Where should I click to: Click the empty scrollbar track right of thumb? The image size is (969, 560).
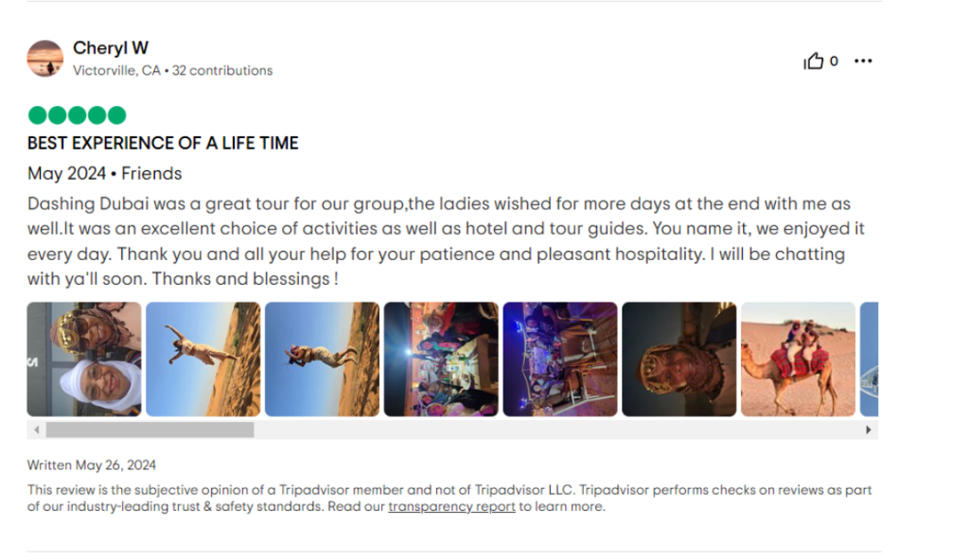click(558, 429)
